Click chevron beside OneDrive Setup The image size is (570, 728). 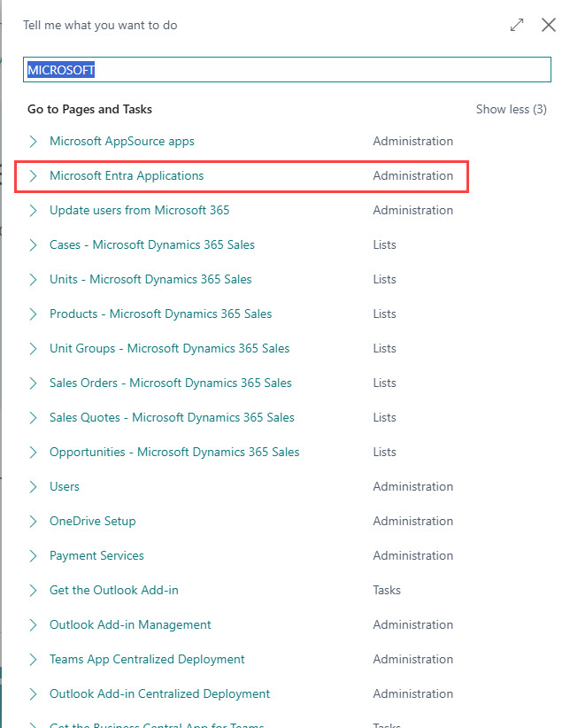click(34, 521)
